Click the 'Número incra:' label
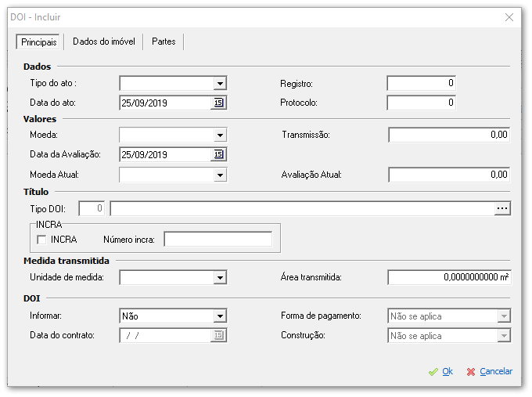532x397 pixels. [129, 240]
